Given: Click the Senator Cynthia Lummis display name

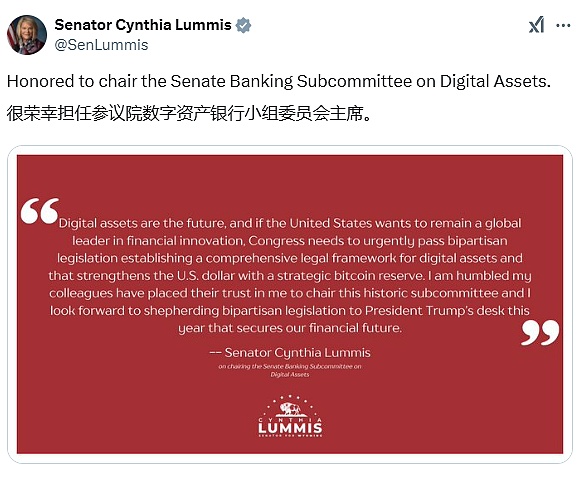Looking at the screenshot, I should click(x=143, y=25).
